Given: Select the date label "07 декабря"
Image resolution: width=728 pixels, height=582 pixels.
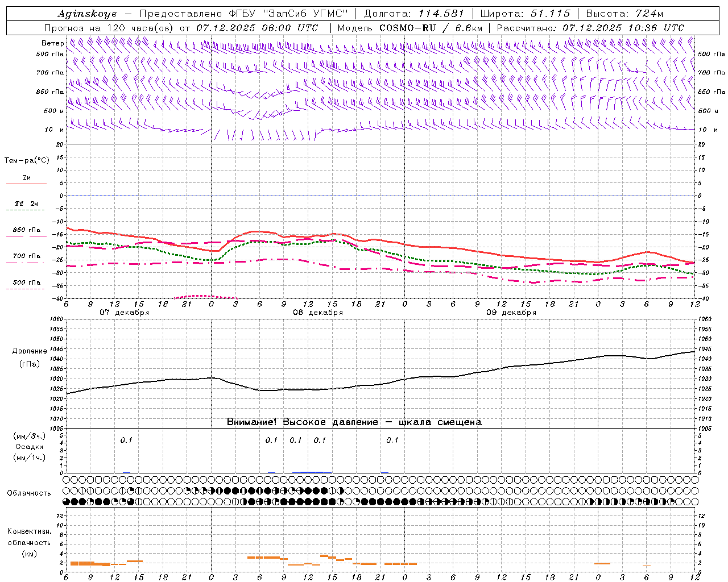Looking at the screenshot, I should 125,313.
